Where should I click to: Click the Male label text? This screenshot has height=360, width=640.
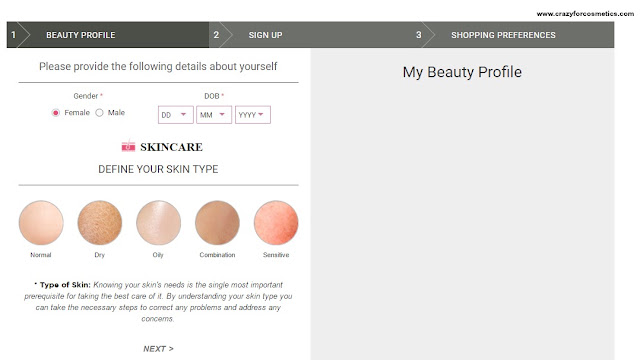tap(116, 113)
